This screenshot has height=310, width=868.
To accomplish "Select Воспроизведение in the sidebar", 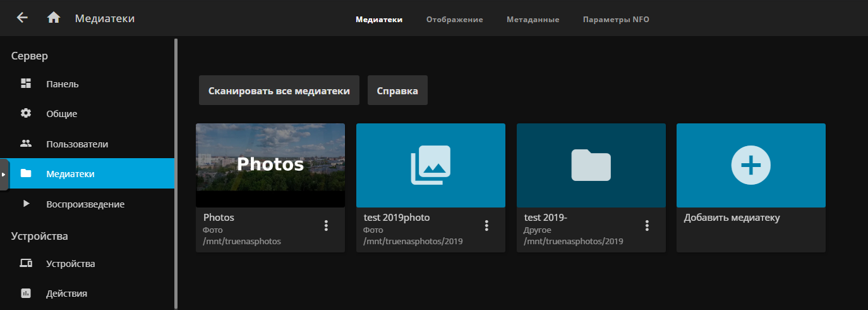I will (x=85, y=204).
